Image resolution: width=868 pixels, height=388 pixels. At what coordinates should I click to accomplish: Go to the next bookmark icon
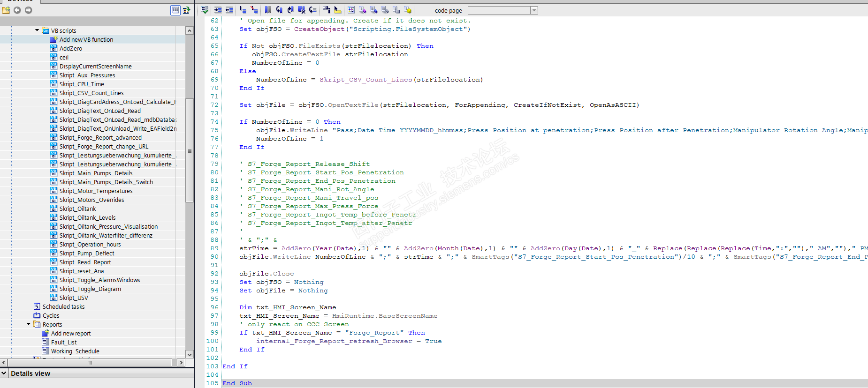point(290,10)
